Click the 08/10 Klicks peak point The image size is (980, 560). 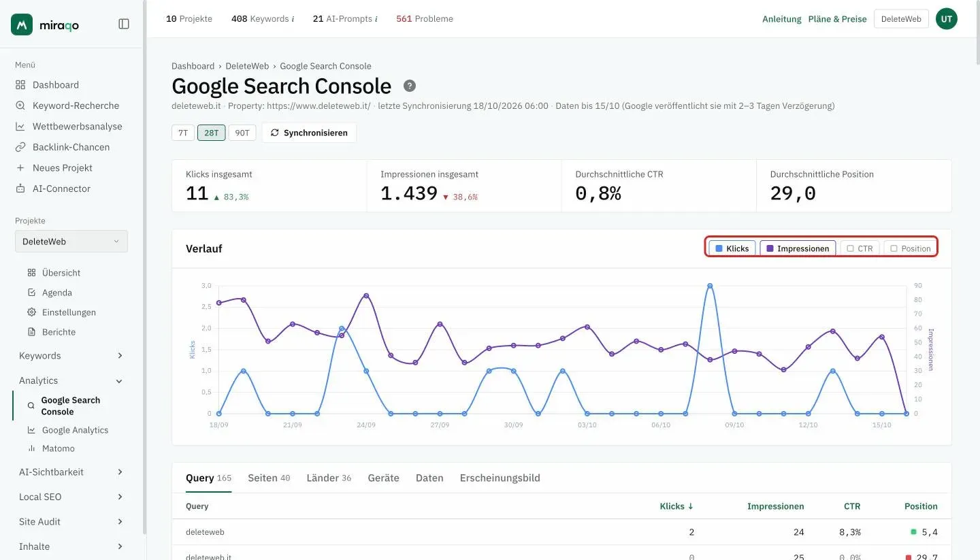(710, 286)
